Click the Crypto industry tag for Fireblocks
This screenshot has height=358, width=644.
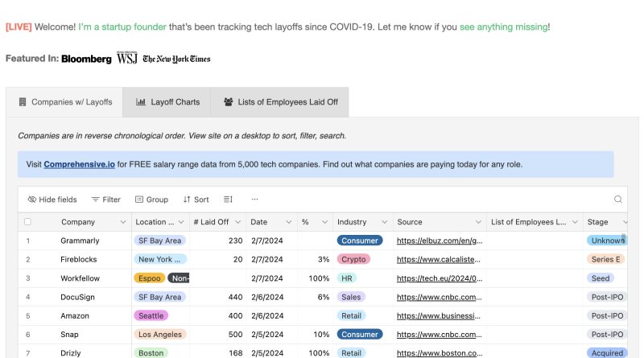coord(353,260)
